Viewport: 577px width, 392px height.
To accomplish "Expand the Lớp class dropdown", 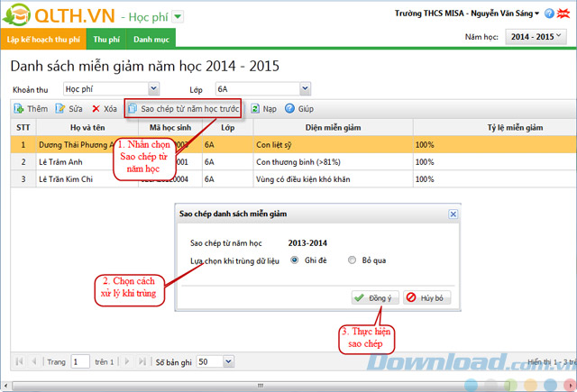I will tap(306, 89).
